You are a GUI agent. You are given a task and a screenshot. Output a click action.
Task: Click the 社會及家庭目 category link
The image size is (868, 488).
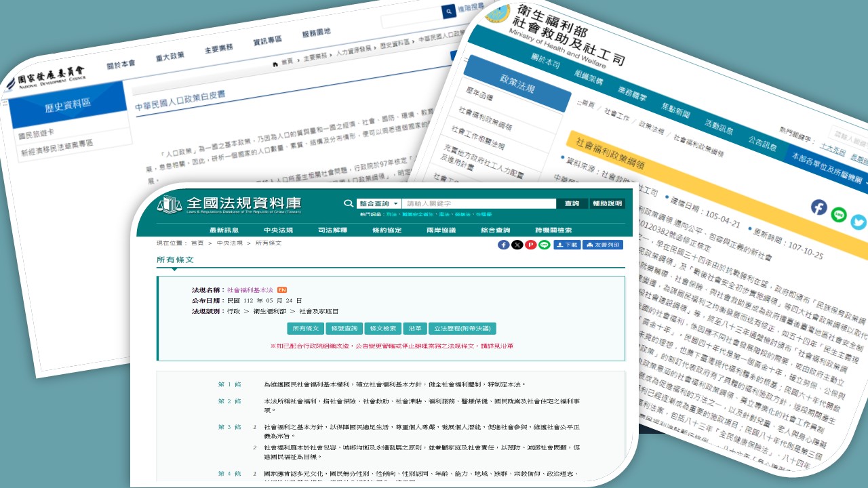tap(319, 311)
